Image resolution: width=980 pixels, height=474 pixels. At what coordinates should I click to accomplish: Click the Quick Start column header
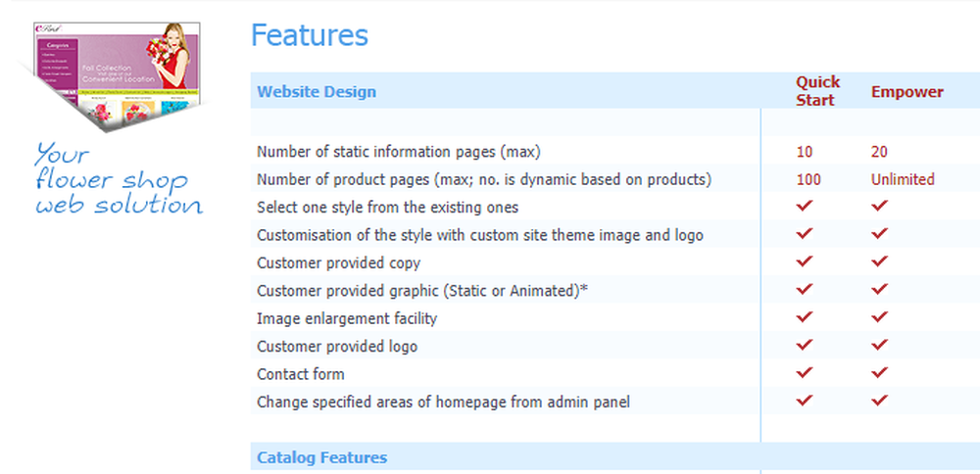point(817,91)
